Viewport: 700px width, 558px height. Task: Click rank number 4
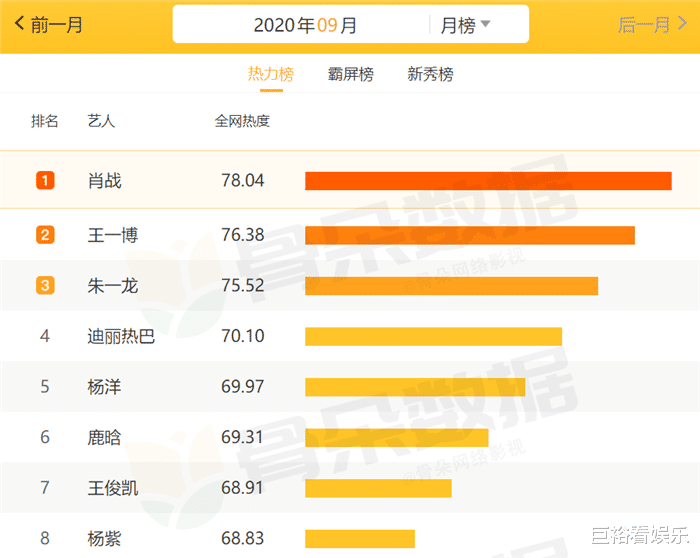pos(45,336)
